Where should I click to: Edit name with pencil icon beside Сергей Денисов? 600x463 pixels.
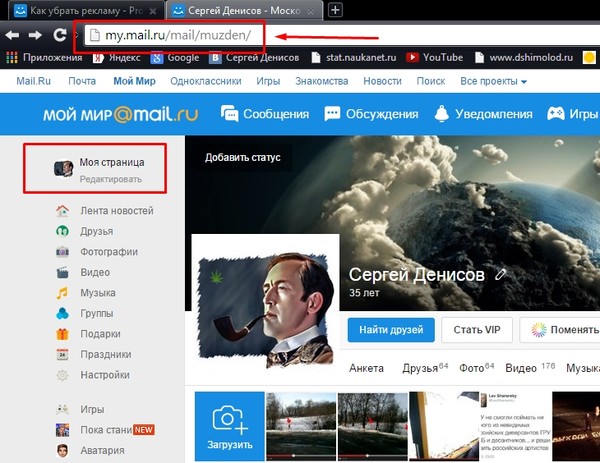[x=500, y=274]
